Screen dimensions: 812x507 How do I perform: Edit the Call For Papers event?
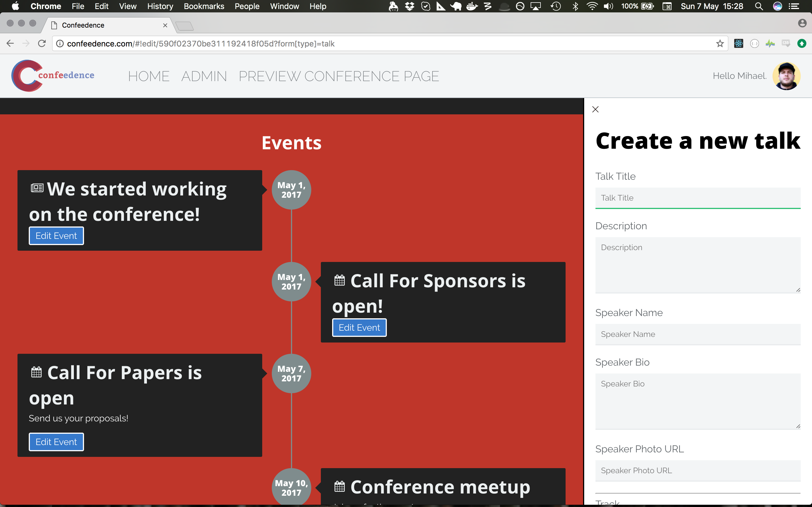tap(56, 442)
